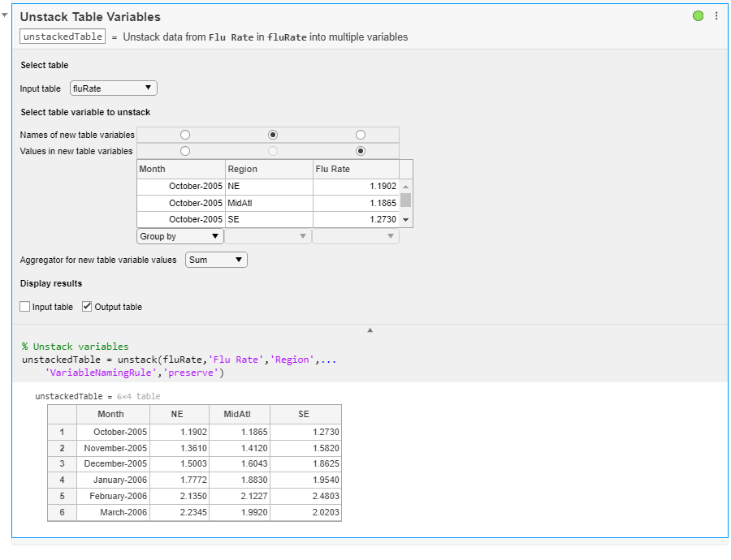This screenshot has height=560, width=731.
Task: Select Flu Rate for names of new variables
Action: (x=361, y=135)
